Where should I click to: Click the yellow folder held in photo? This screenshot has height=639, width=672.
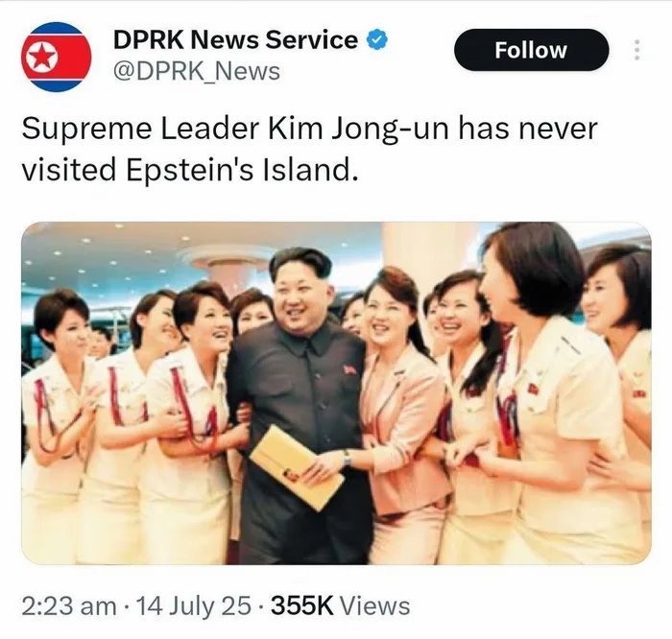click(297, 467)
